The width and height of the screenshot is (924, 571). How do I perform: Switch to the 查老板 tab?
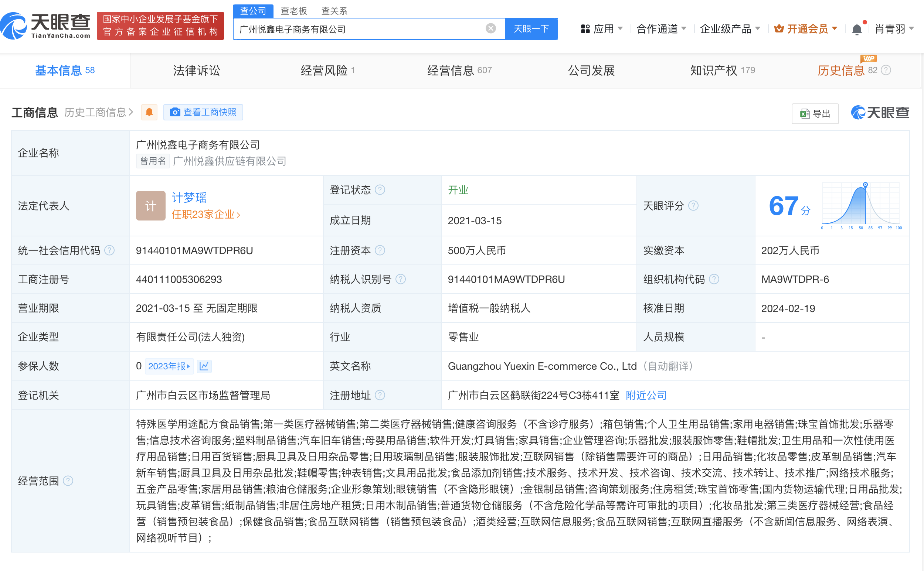(293, 11)
